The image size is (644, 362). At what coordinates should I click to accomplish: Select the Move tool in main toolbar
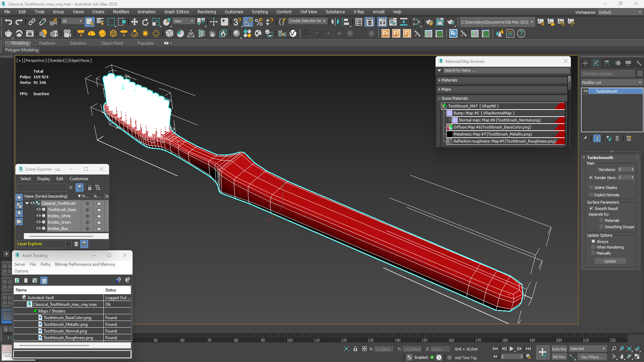click(134, 22)
